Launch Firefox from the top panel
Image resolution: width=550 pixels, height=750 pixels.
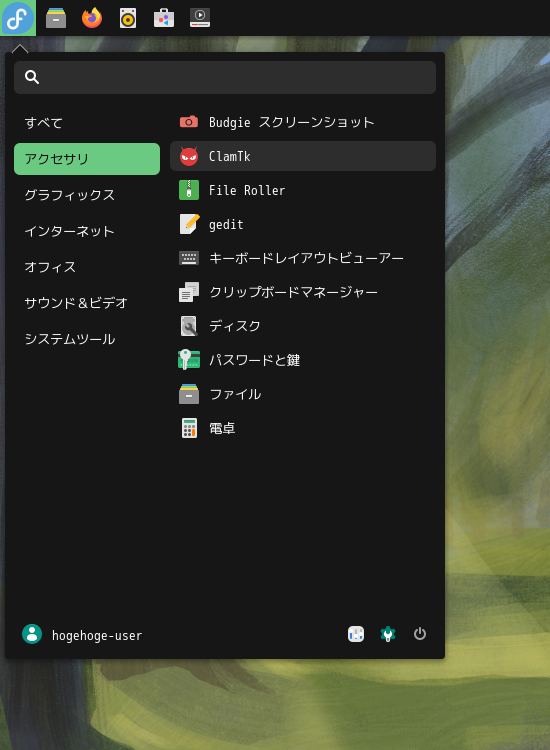(92, 18)
